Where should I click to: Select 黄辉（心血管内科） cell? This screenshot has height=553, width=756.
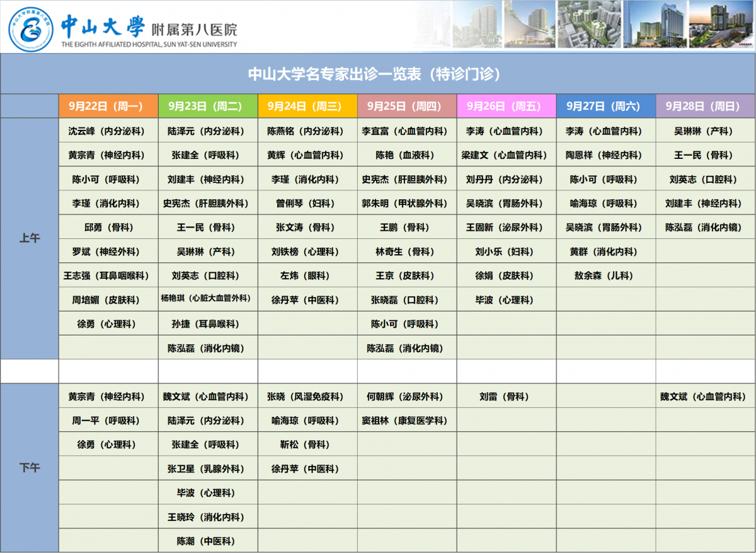click(307, 155)
